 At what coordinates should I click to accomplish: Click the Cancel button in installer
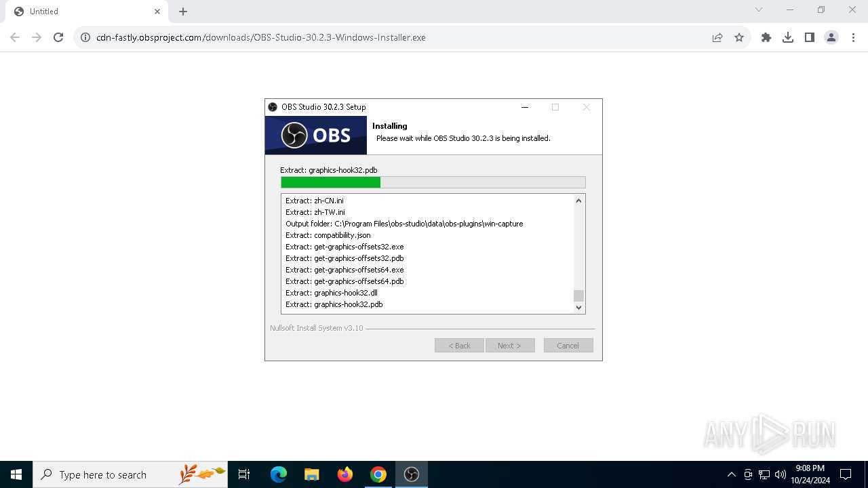pos(568,346)
